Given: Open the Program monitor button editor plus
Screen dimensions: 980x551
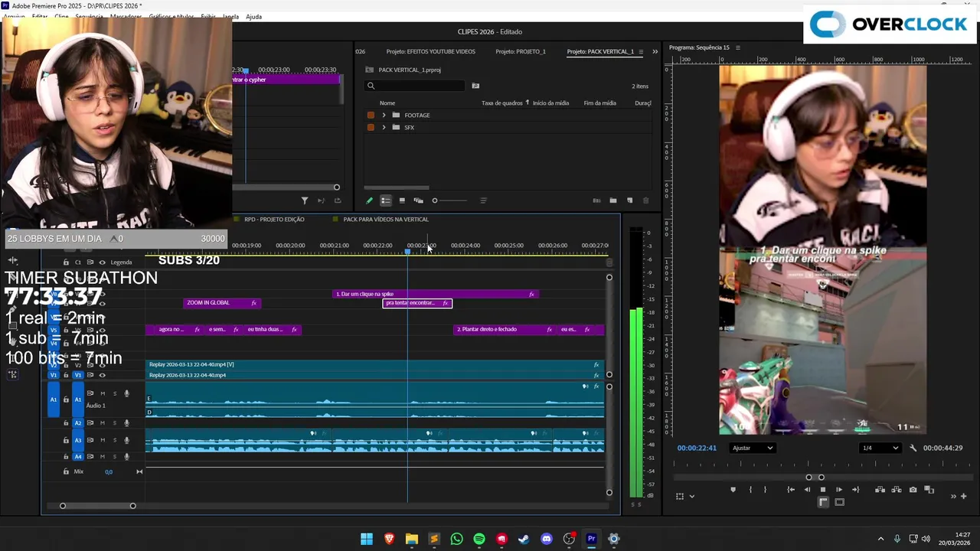Looking at the screenshot, I should pyautogui.click(x=964, y=496).
